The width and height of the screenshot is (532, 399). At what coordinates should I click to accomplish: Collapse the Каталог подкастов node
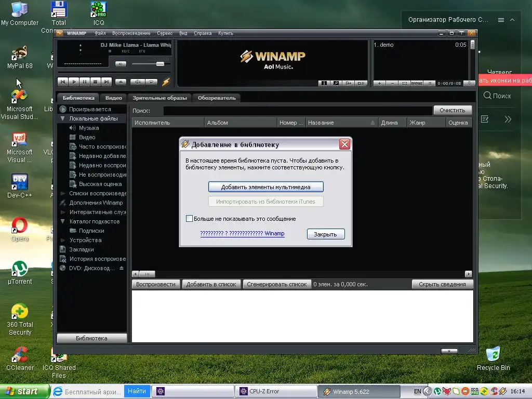[x=63, y=221]
